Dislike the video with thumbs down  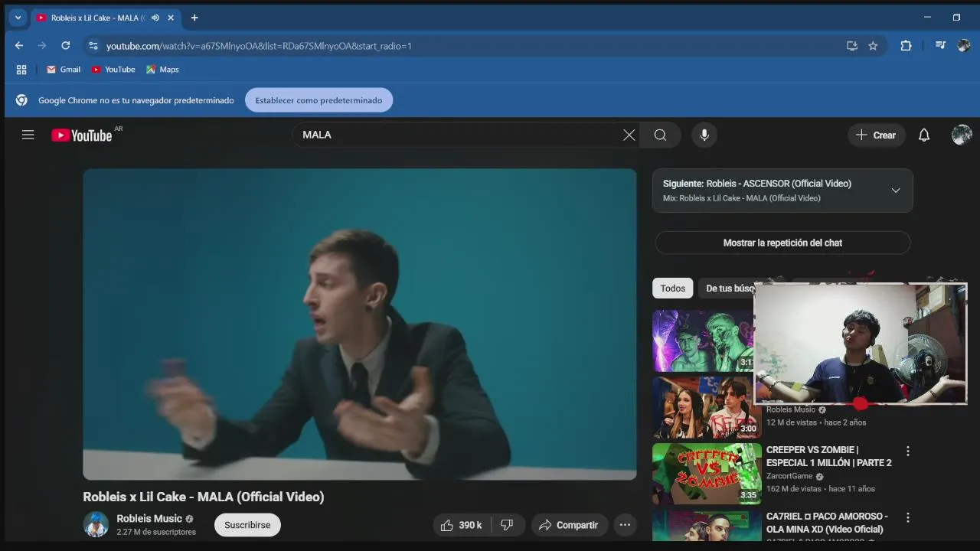(x=507, y=525)
